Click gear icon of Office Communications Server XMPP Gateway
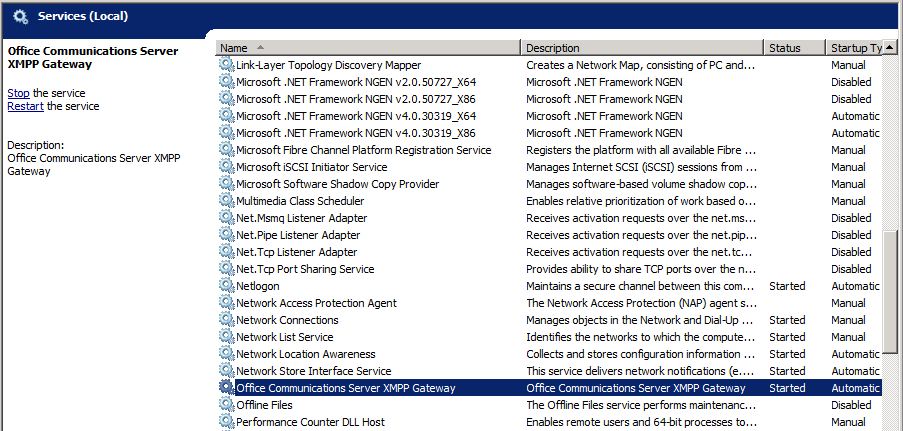Screen dimensions: 903x431 227,387
